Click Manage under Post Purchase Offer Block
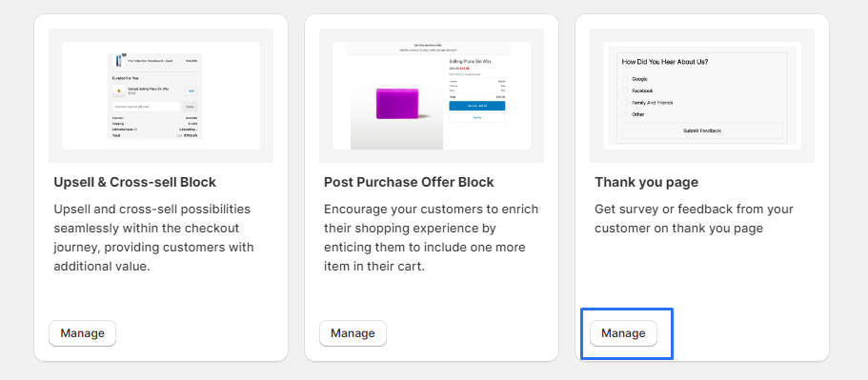868x380 pixels. (x=353, y=333)
